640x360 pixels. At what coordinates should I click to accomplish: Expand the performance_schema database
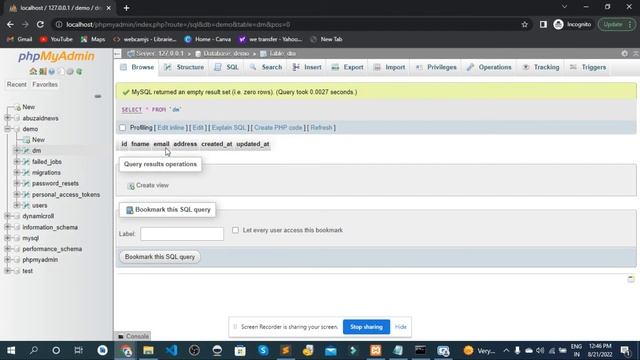[x=7, y=249]
